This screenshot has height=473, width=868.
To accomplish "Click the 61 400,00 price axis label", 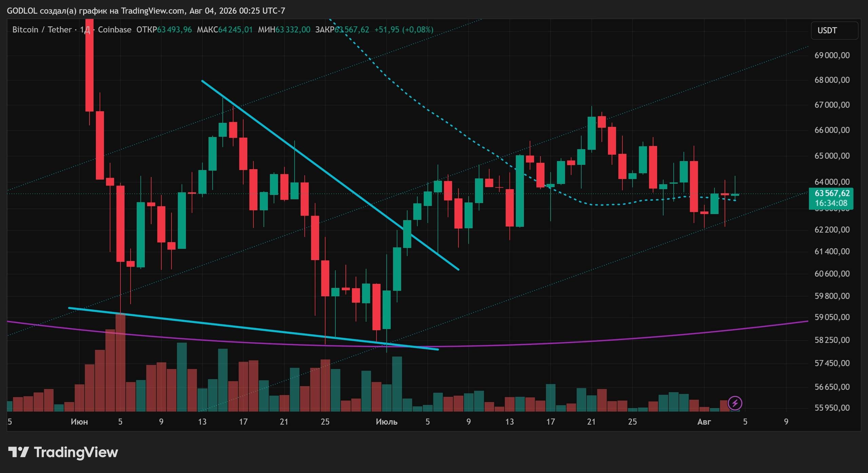I will (x=832, y=252).
